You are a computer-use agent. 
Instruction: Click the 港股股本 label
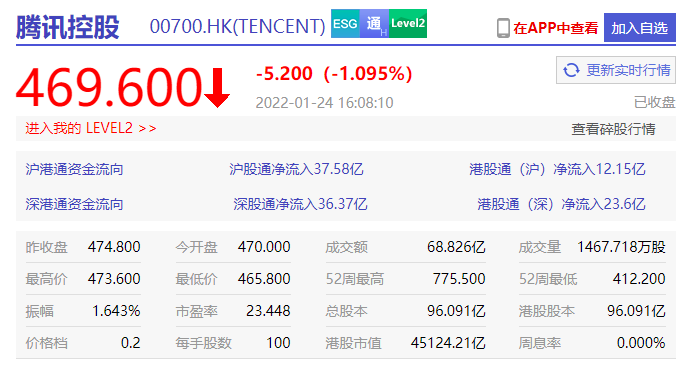(x=547, y=311)
